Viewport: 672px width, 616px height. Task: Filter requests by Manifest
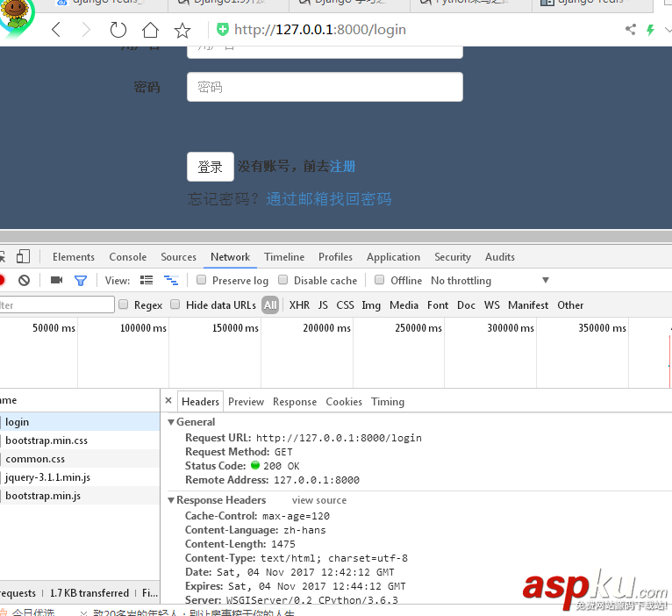pos(528,304)
